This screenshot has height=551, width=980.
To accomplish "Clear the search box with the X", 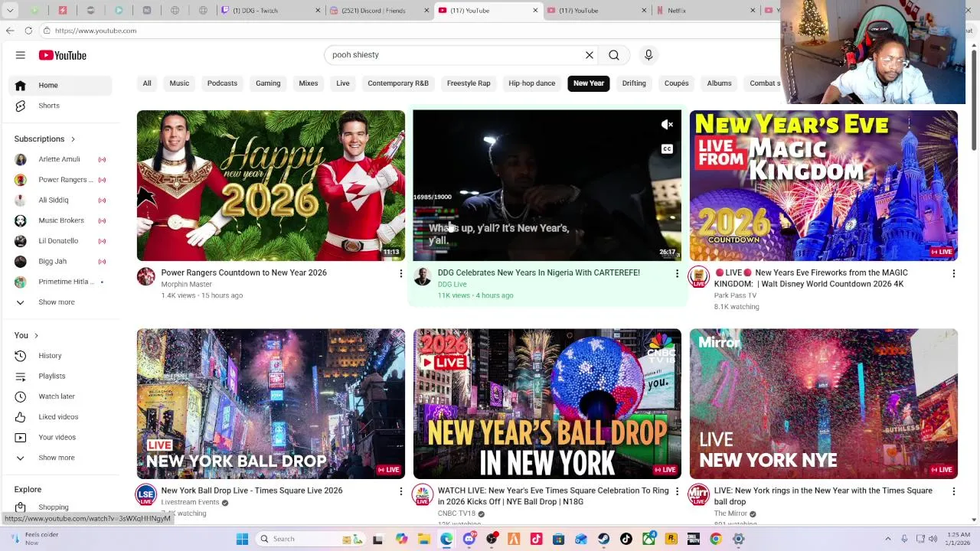I will pos(590,55).
